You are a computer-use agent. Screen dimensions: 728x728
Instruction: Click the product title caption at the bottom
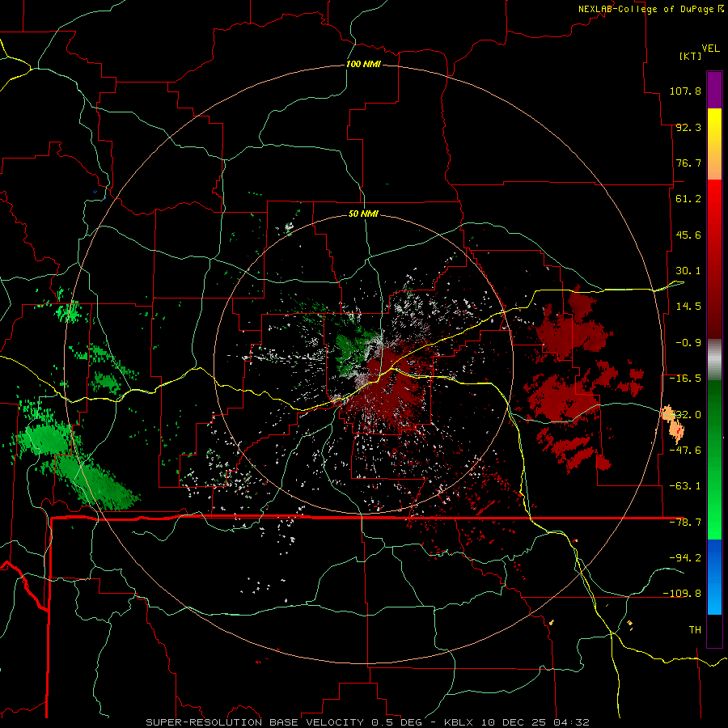(368, 722)
